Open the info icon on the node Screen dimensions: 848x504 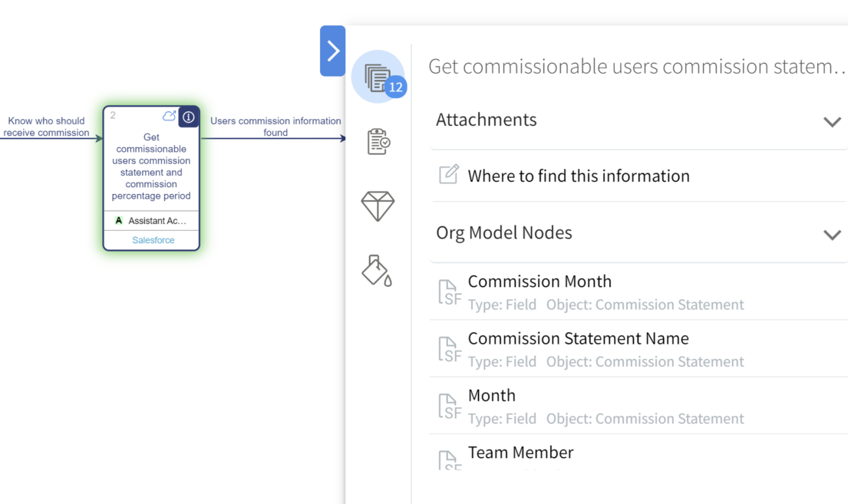point(188,117)
